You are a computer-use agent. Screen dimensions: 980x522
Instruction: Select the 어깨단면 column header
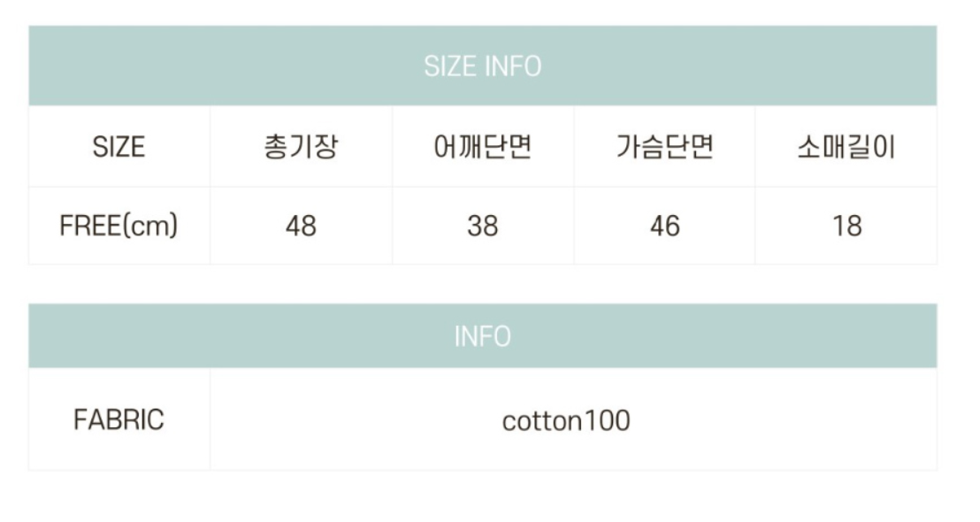(x=483, y=147)
